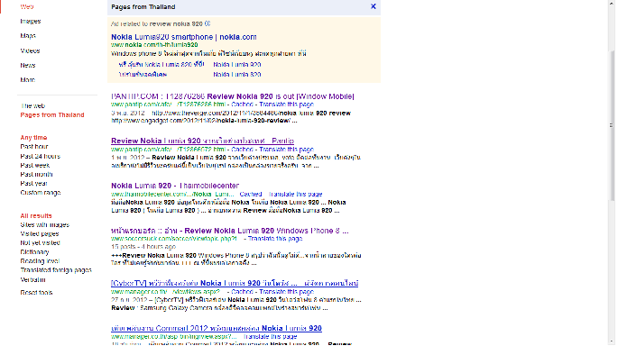The image size is (618, 364).
Task: Translate the Commart 2012 result page
Action: (270, 336)
